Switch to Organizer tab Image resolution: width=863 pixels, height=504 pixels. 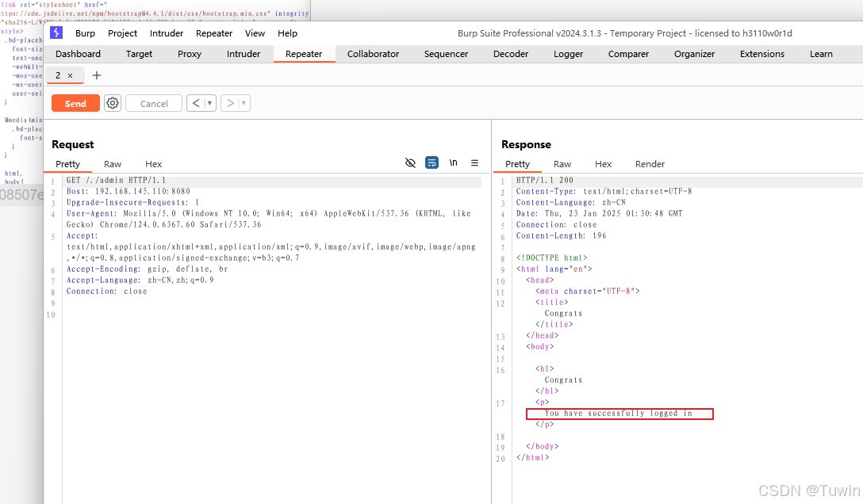[694, 54]
